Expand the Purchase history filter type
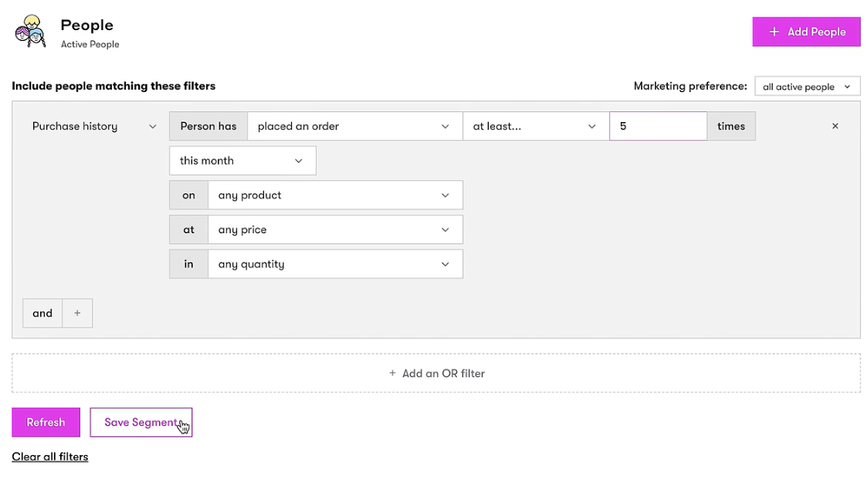 [x=93, y=126]
